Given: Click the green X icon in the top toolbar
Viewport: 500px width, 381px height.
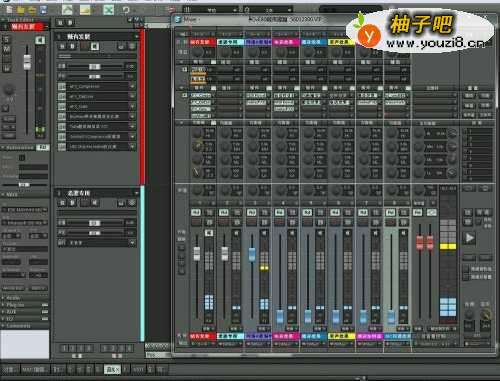Looking at the screenshot, I should coord(109,10).
